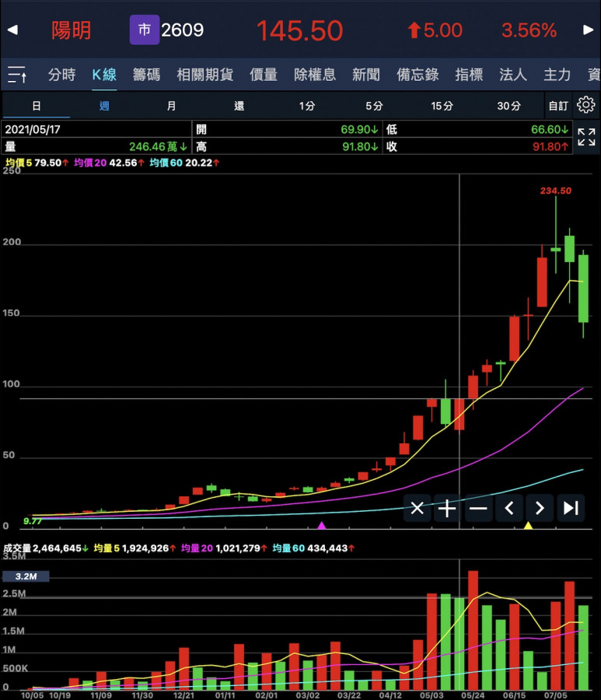
Task: Select 日 daily period
Action: (36, 106)
